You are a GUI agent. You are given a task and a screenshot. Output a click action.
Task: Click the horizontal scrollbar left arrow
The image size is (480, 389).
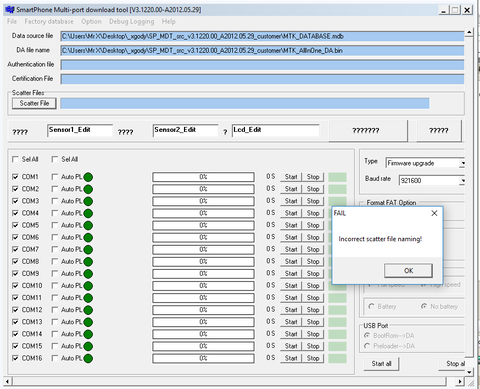pos(7,381)
